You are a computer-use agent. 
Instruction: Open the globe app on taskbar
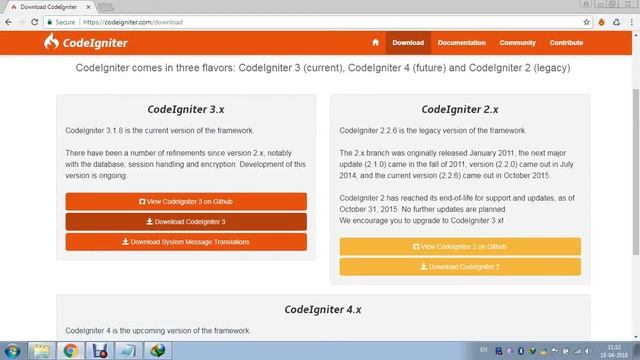158,351
